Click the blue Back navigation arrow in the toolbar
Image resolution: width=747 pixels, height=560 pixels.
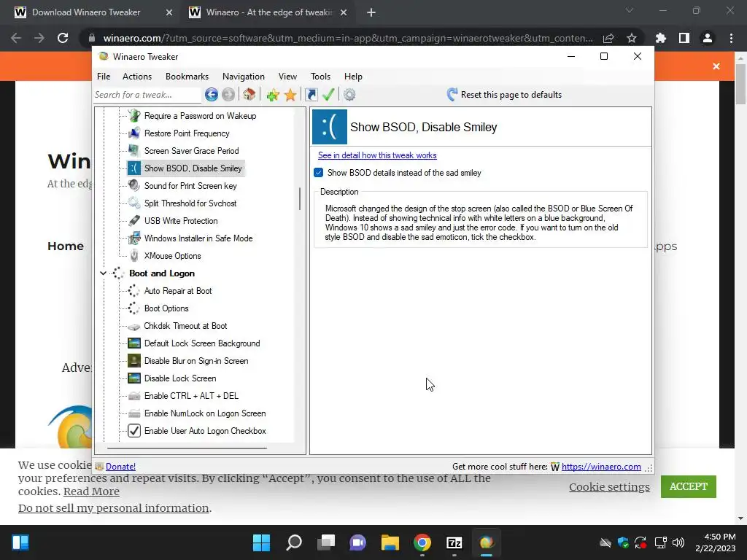212,95
